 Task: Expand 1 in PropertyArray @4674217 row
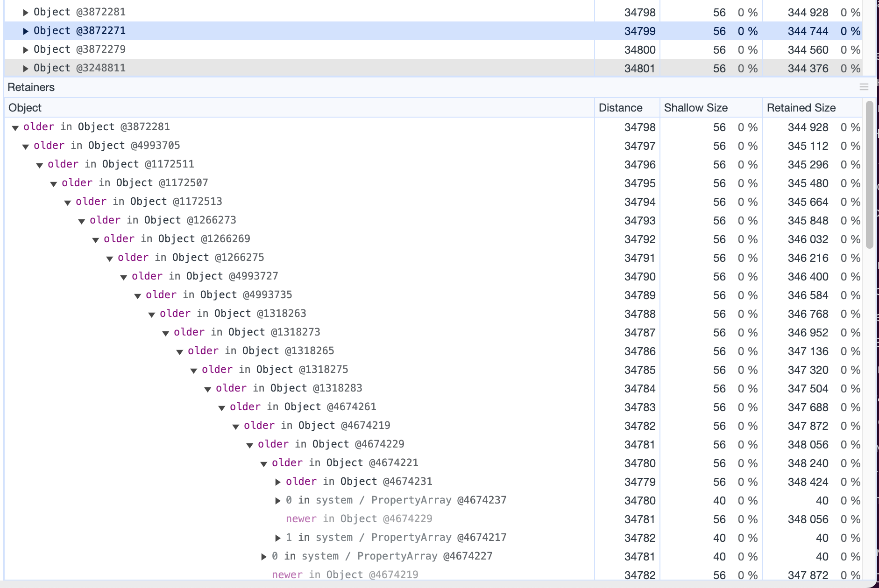click(x=278, y=538)
